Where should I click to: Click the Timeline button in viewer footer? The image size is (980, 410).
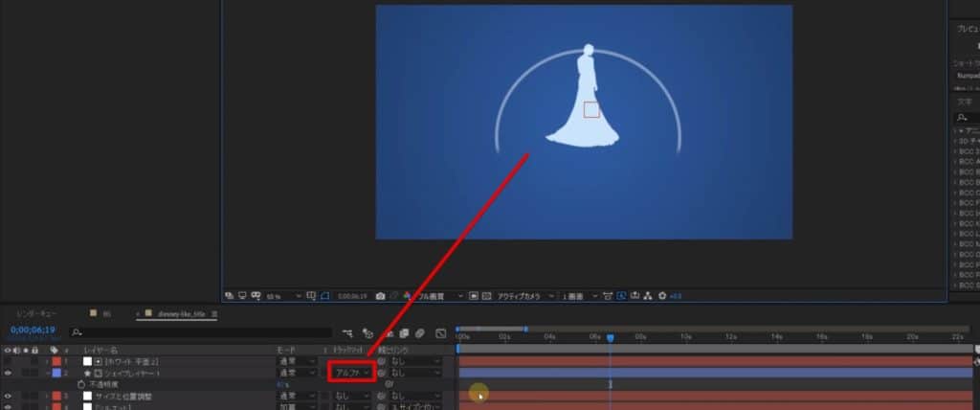click(634, 295)
